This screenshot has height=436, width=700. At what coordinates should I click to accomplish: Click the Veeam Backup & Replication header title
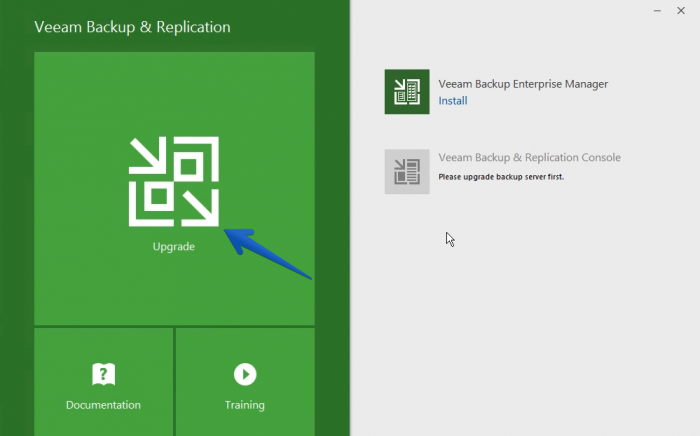133,27
